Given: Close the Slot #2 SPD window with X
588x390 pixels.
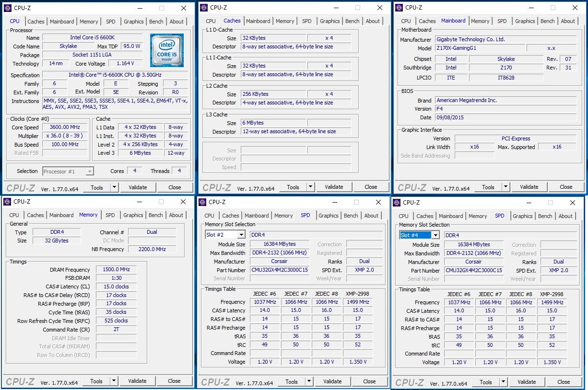Looking at the screenshot, I should (379, 202).
